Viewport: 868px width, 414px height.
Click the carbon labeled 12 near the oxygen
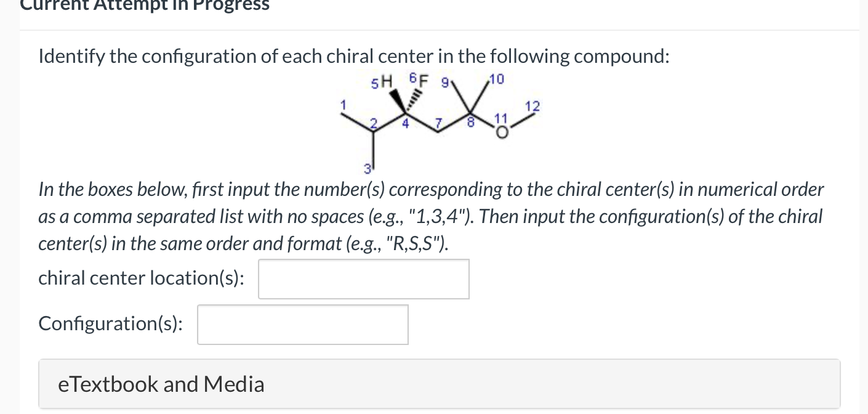[x=533, y=115]
